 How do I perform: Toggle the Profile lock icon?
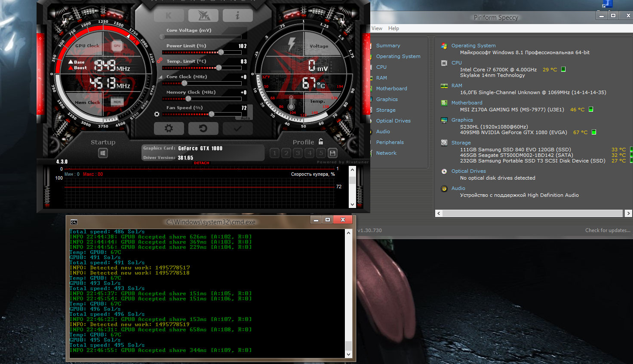click(x=321, y=142)
